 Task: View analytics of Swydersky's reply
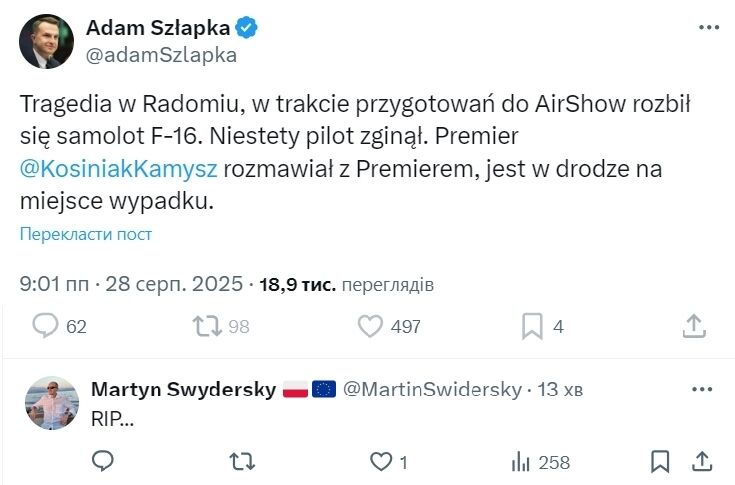520,461
